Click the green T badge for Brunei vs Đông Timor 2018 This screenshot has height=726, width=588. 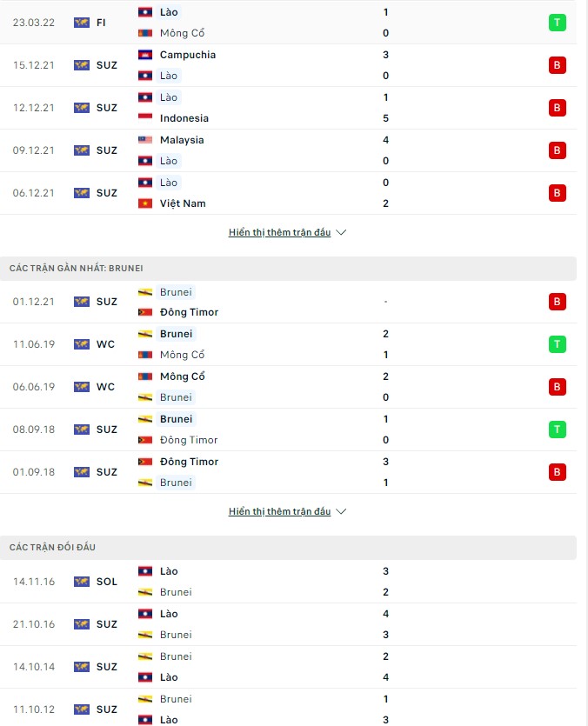tap(557, 429)
